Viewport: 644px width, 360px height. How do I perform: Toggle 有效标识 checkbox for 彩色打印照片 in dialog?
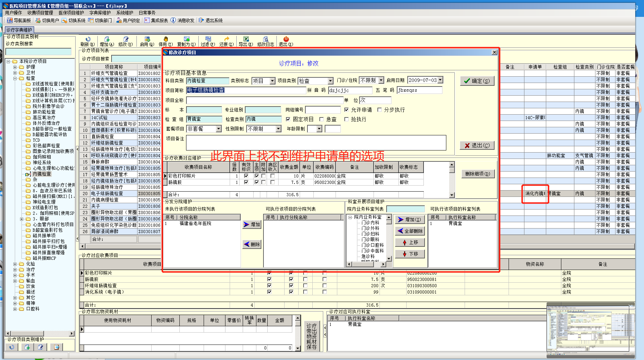coord(246,176)
